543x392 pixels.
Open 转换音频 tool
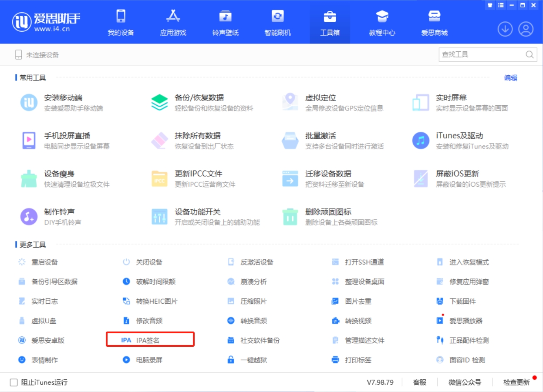(x=247, y=321)
